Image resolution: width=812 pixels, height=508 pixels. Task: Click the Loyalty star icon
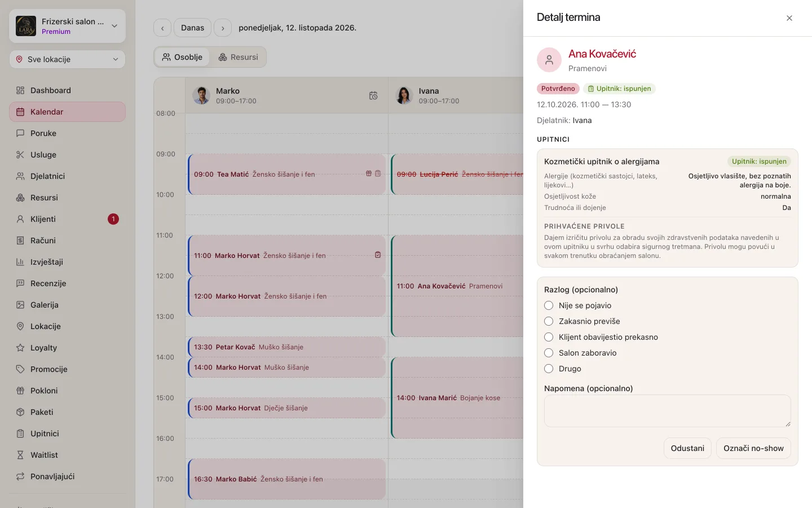(20, 348)
